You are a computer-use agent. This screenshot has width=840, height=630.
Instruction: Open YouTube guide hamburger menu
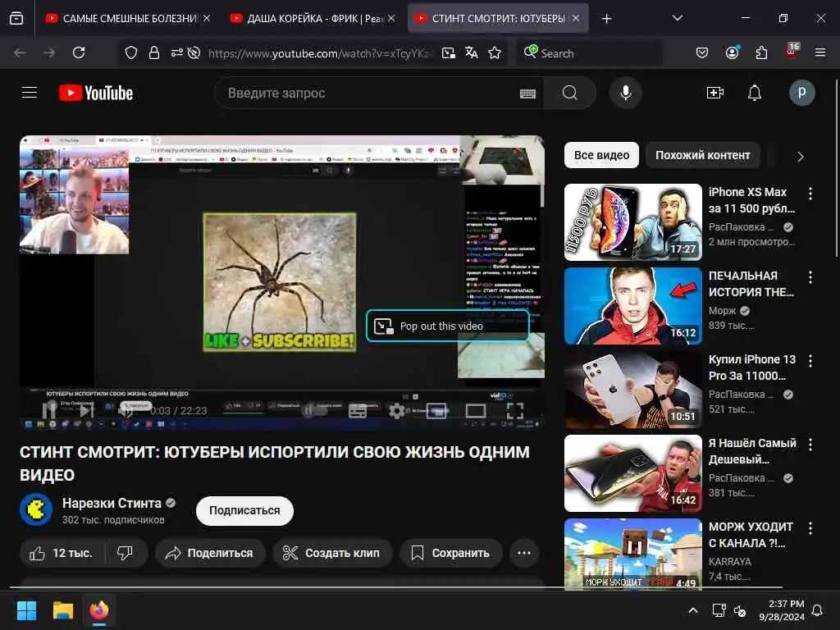pos(30,93)
